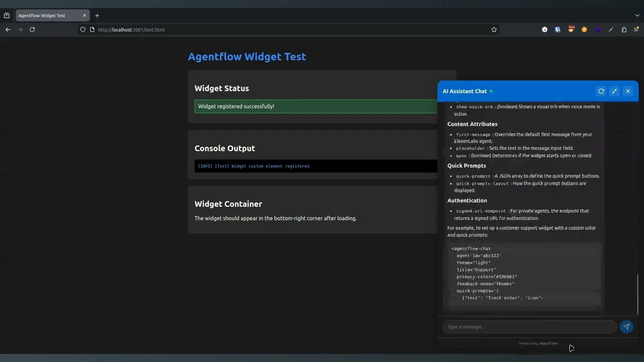Click the "first-message" attribute name
The image size is (644, 362).
(473, 134)
